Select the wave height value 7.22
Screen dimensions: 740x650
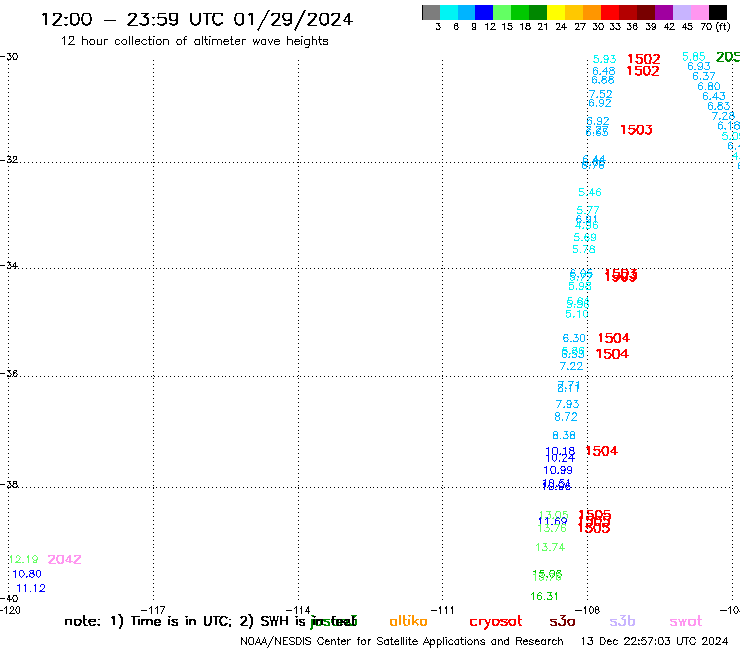[x=571, y=366]
